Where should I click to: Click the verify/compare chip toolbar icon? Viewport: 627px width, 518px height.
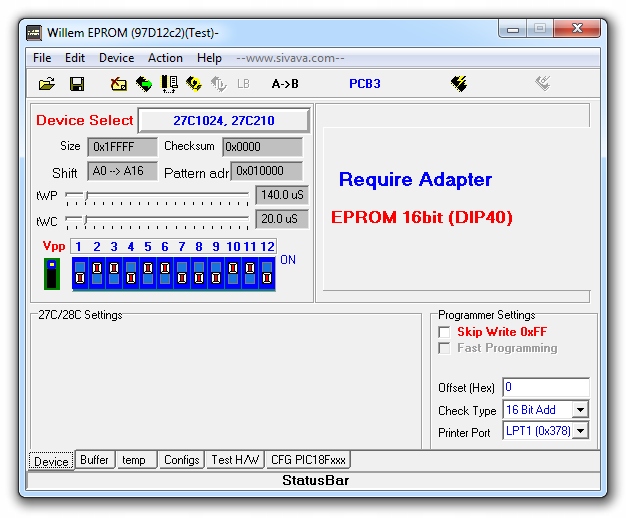[x=169, y=84]
